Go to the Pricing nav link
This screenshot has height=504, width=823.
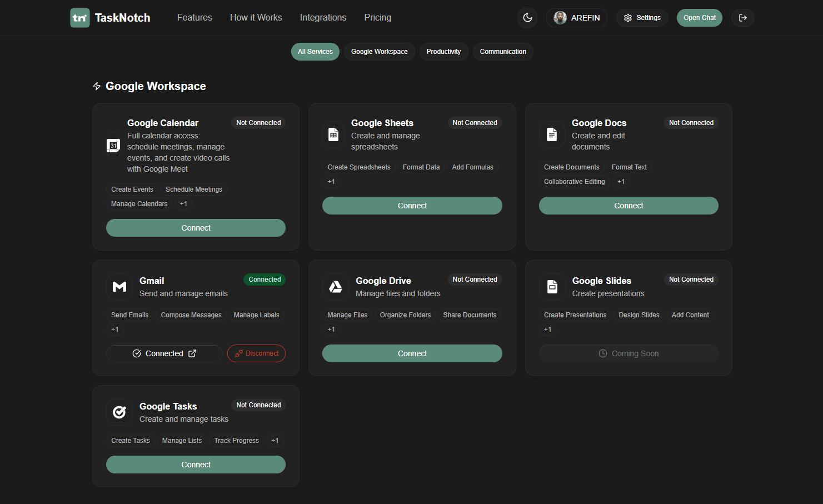(x=378, y=18)
